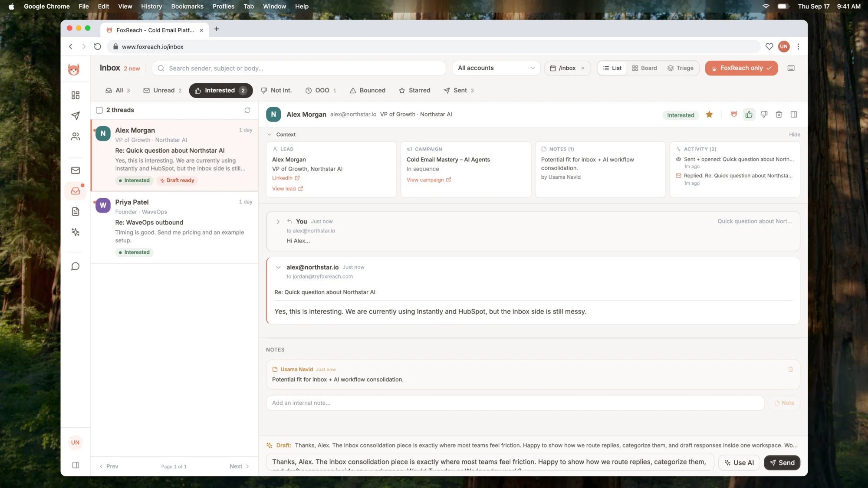Click the UN user avatar in sidebar
Image resolution: width=868 pixels, height=488 pixels.
pos(75,442)
